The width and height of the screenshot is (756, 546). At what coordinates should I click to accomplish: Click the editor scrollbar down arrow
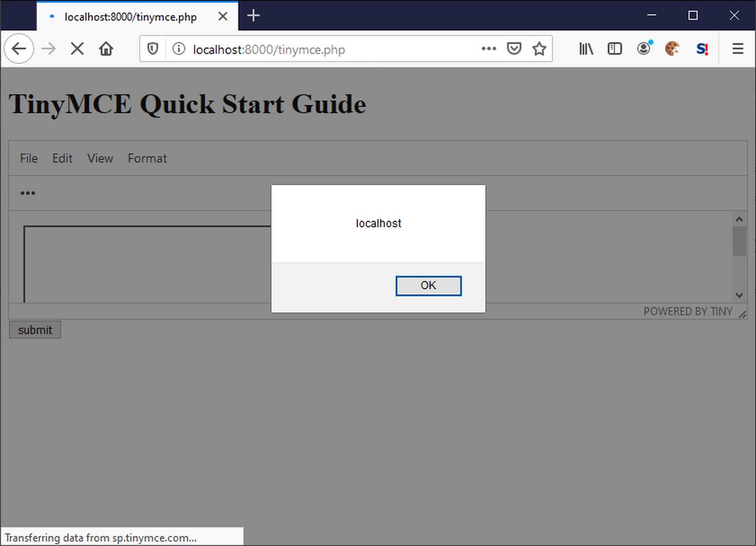pyautogui.click(x=739, y=295)
